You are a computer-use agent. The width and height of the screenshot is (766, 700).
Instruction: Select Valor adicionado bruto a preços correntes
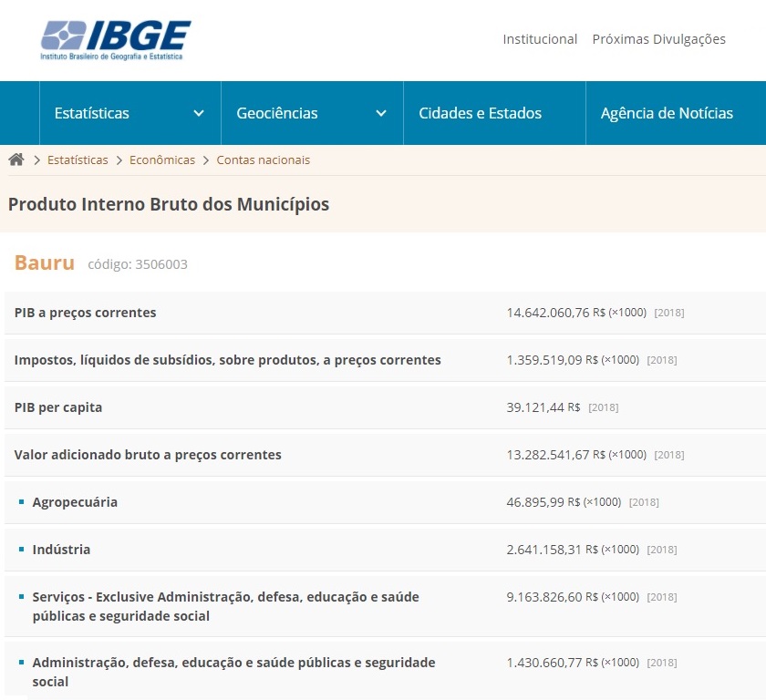coord(148,455)
